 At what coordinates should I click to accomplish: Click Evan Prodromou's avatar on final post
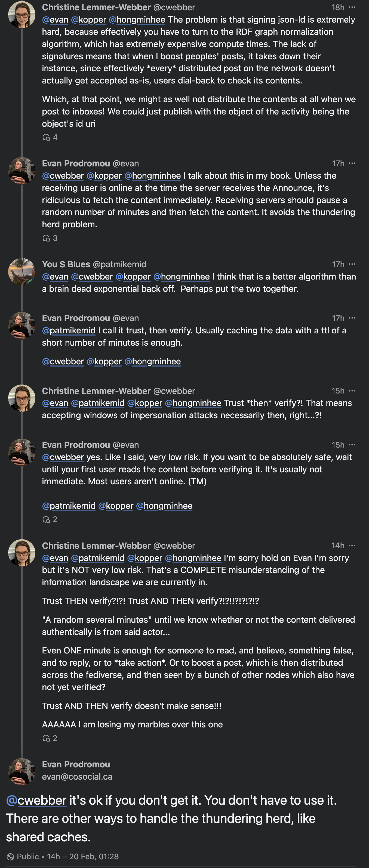click(21, 772)
